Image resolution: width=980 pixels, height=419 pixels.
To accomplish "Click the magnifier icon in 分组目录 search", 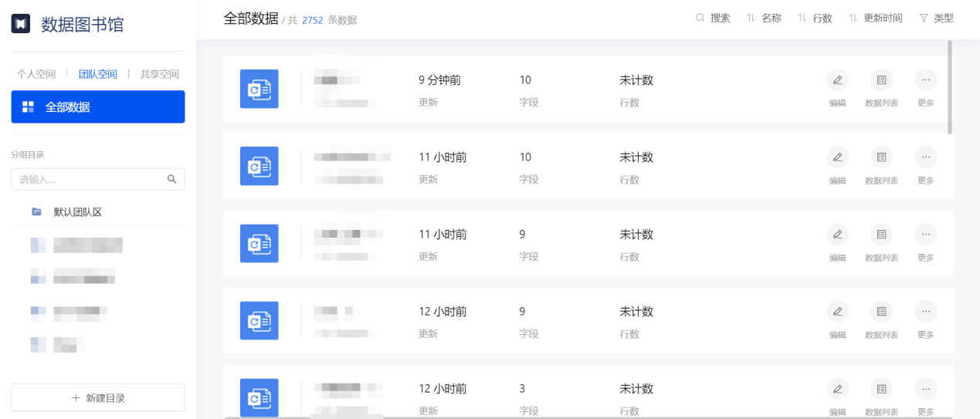I will pyautogui.click(x=171, y=179).
